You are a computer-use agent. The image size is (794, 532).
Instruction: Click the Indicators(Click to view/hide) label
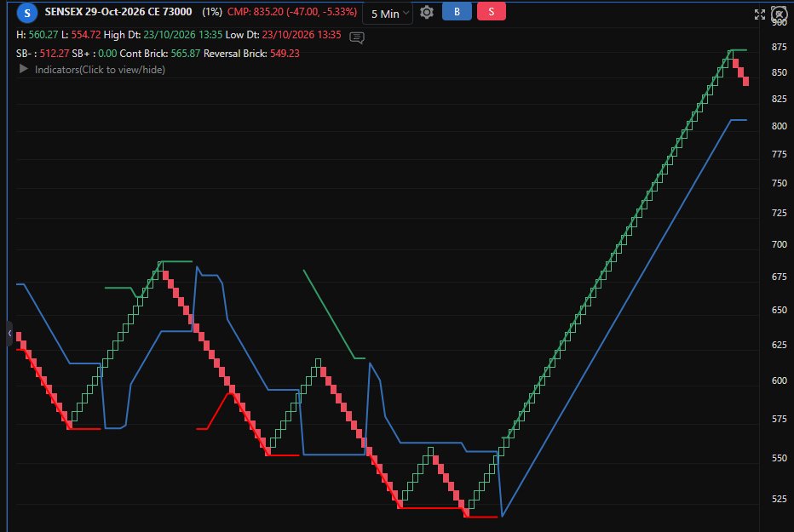[100, 69]
